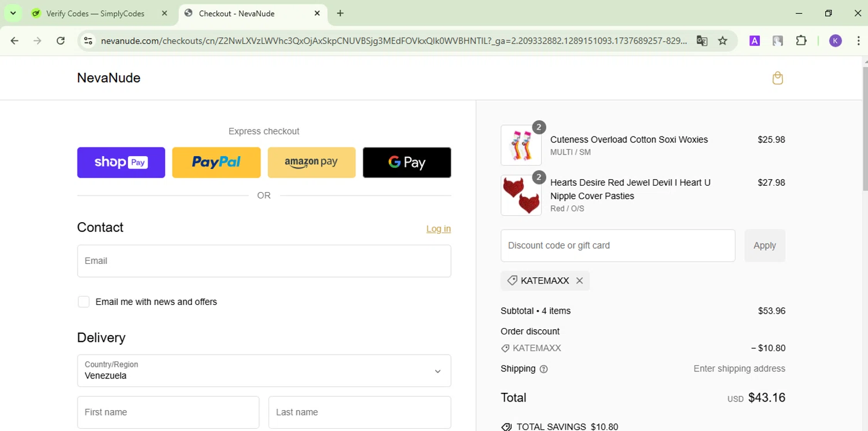Click the order discount amount −$10.80

[x=768, y=348]
